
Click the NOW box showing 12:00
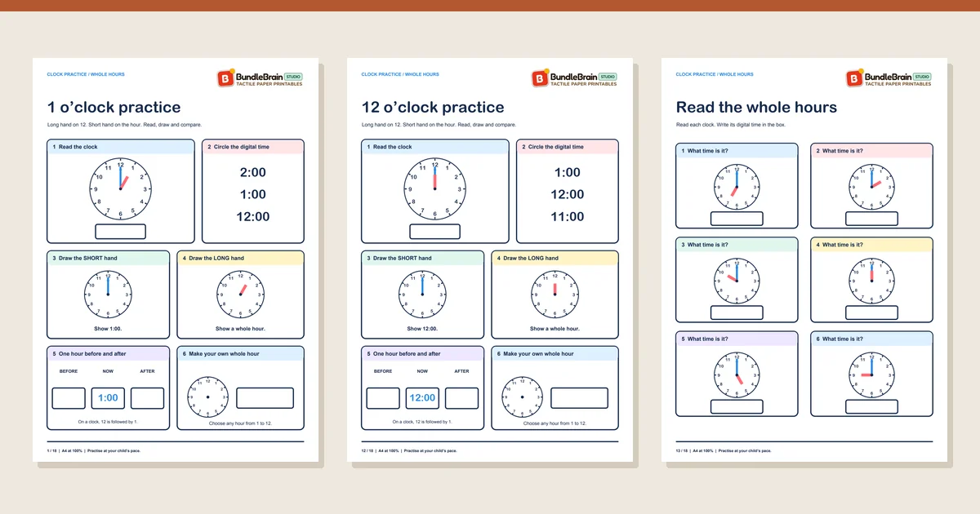point(422,398)
